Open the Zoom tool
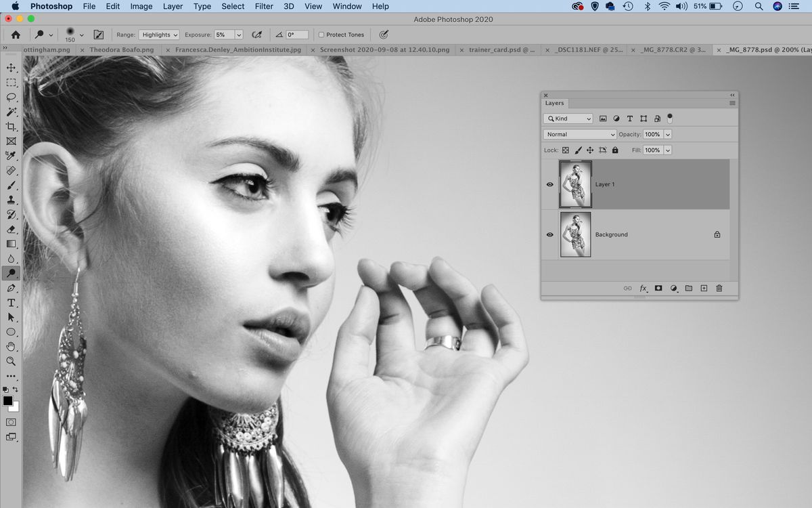Viewport: 812px width, 508px height. pyautogui.click(x=11, y=361)
